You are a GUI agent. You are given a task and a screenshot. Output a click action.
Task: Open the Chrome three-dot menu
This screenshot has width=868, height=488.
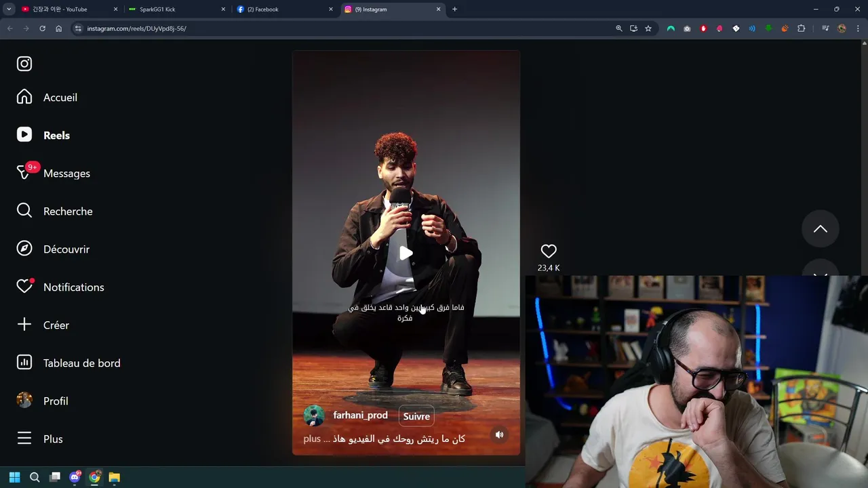tap(859, 28)
